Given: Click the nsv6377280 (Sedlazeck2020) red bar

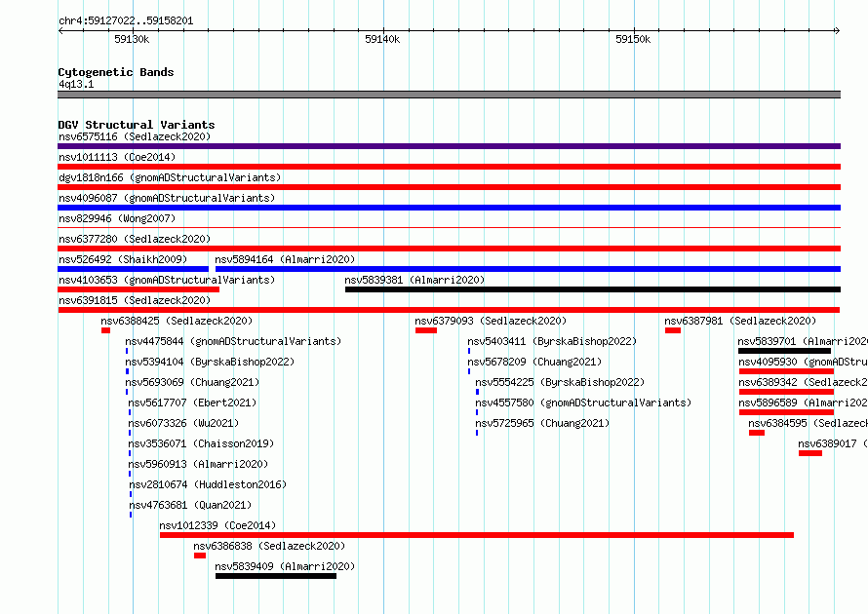Looking at the screenshot, I should (x=449, y=249).
